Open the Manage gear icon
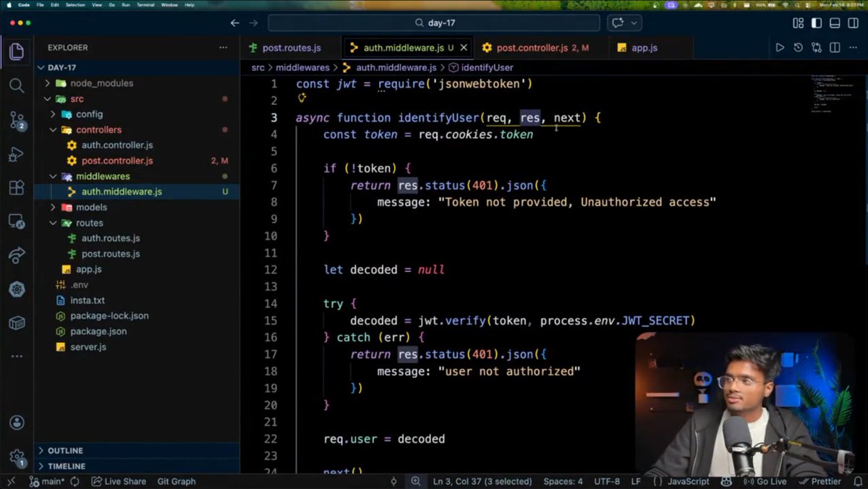The height and width of the screenshot is (489, 868). (17, 457)
